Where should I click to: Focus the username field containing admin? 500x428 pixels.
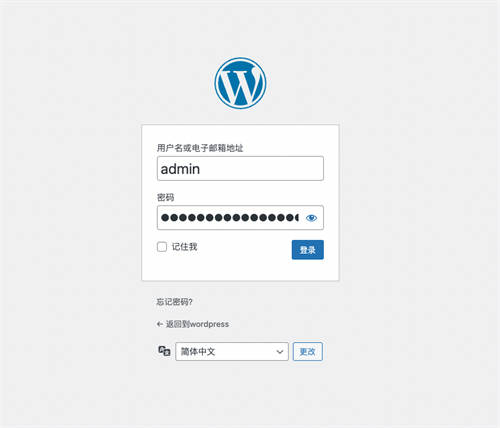click(x=240, y=168)
